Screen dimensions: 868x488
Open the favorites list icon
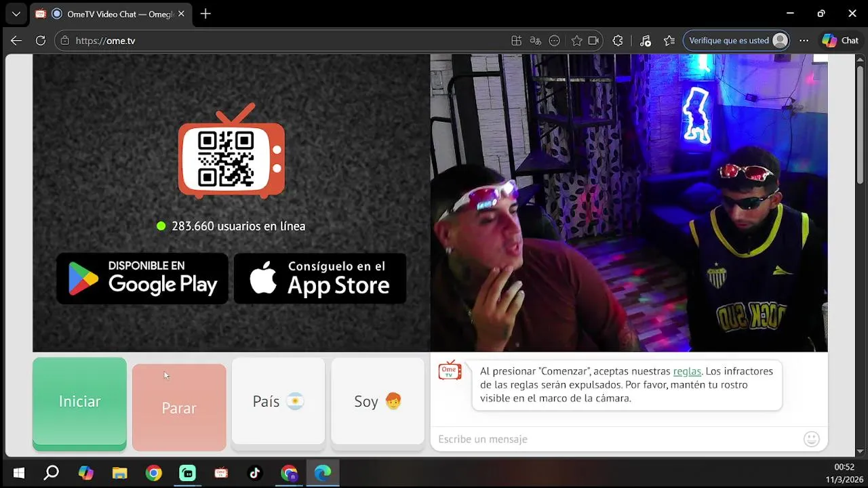(x=669, y=41)
